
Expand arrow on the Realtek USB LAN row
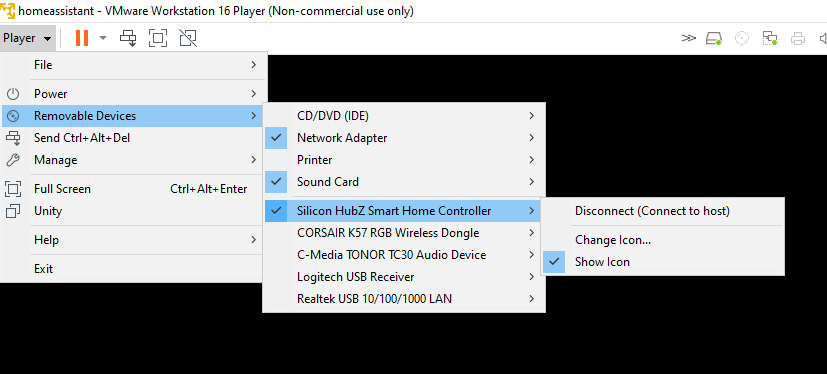tap(532, 299)
